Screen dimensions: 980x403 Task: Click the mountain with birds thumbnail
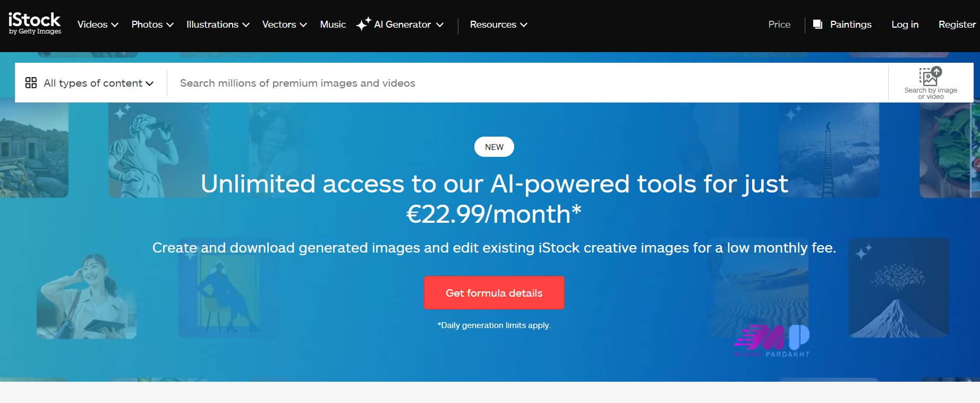coord(899,288)
